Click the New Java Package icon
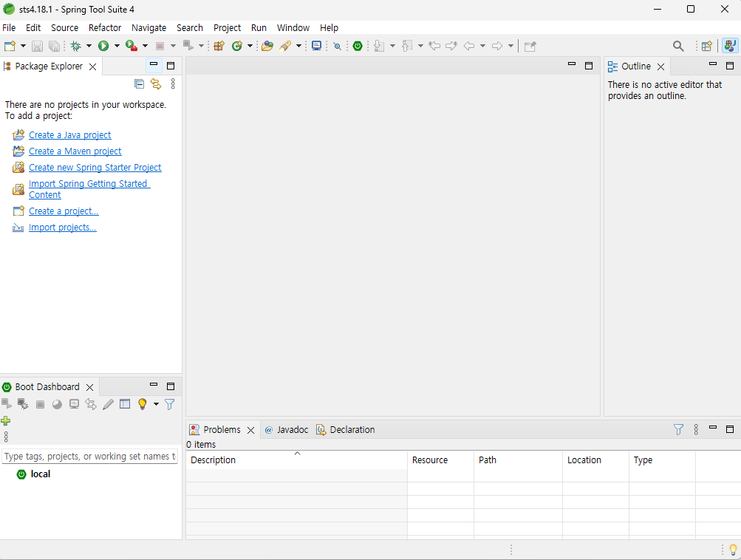Screen dimensions: 741x560 219,46
